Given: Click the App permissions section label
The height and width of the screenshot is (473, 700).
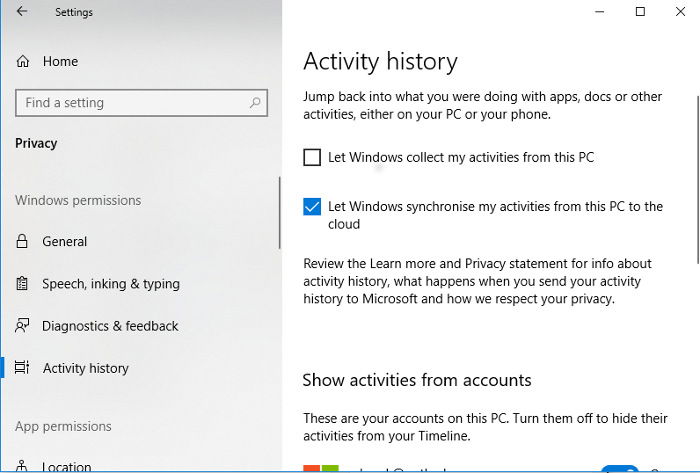Looking at the screenshot, I should 63,426.
